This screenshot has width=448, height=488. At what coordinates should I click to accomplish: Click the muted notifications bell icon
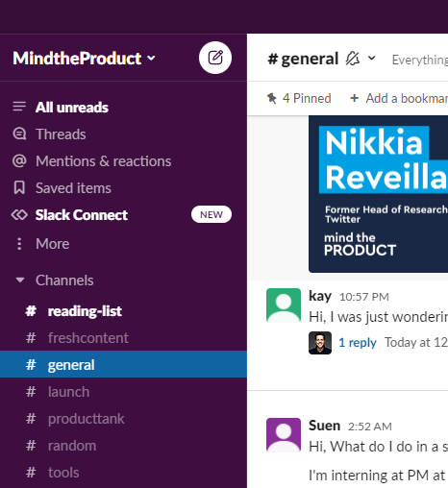pos(353,59)
